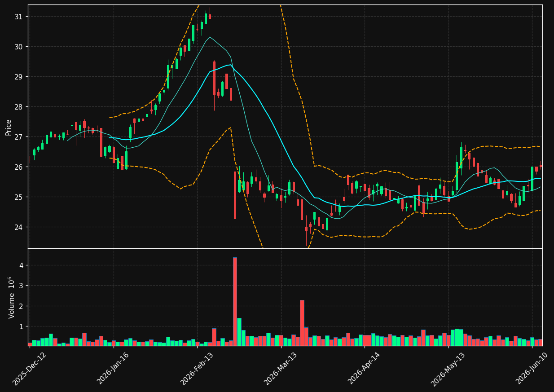Click the 2026-Jun-10 date label
The width and height of the screenshot is (554, 392).
pyautogui.click(x=532, y=368)
